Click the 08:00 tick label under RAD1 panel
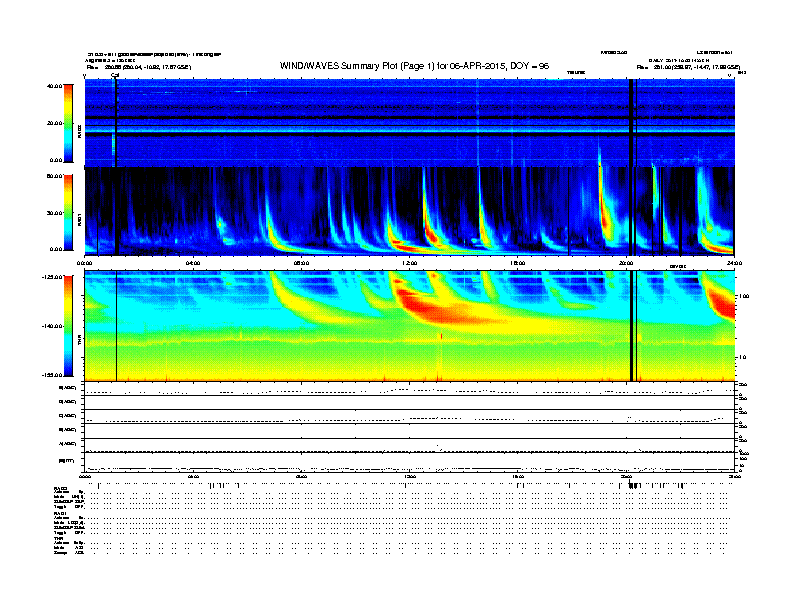The height and width of the screenshot is (612, 792). point(301,263)
